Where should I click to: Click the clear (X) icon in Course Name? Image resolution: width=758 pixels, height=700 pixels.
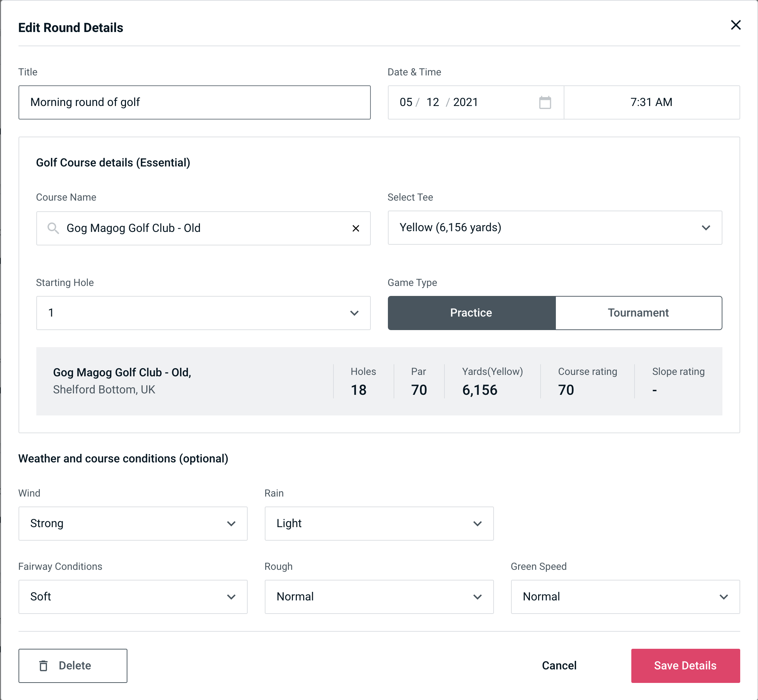357,228
